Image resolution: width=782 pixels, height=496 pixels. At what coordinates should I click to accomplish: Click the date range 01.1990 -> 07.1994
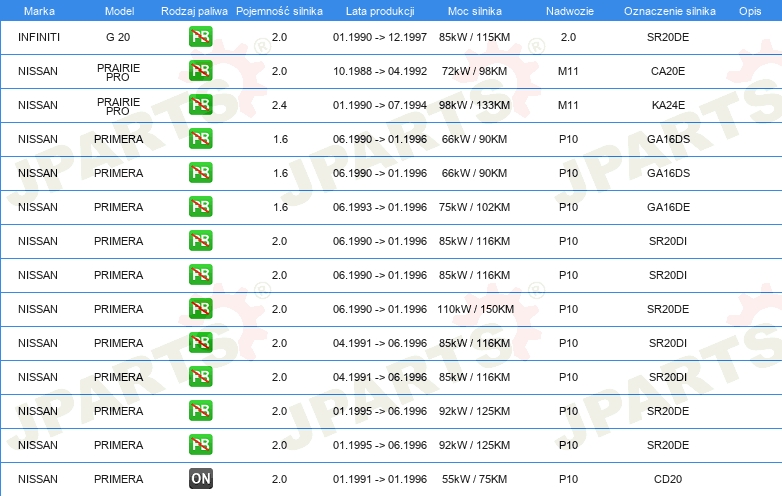[380, 105]
